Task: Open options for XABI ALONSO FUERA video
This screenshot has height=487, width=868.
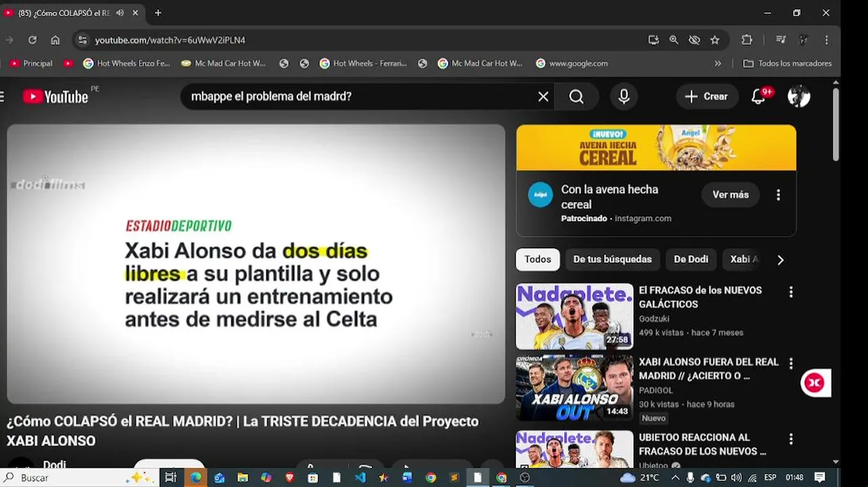Action: (790, 364)
